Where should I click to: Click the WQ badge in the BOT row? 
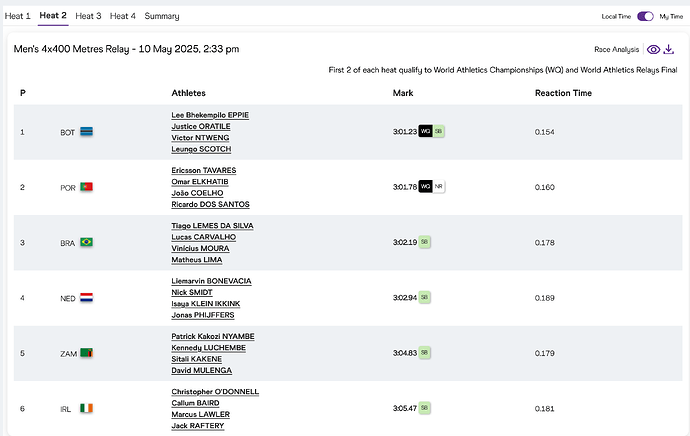pyautogui.click(x=425, y=131)
